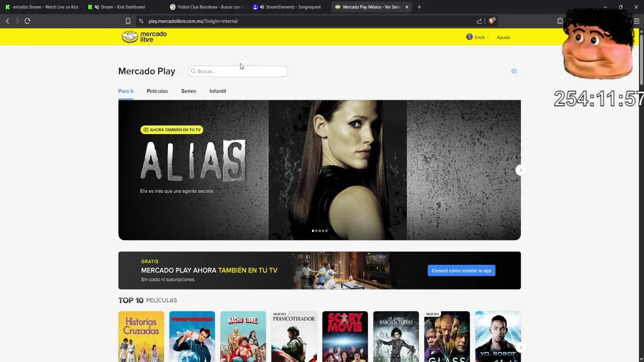644x362 pixels.
Task: Click Erick's profile avatar
Action: pyautogui.click(x=469, y=37)
